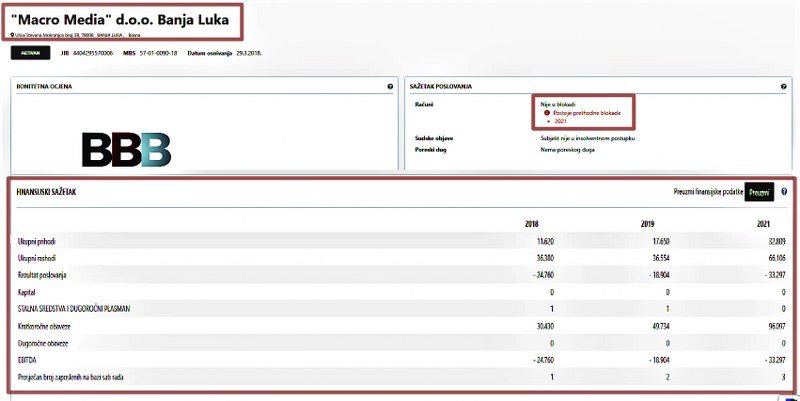Image resolution: width=800 pixels, height=401 pixels.
Task: Click EBITDA 2021 value -33.297
Action: pos(774,360)
